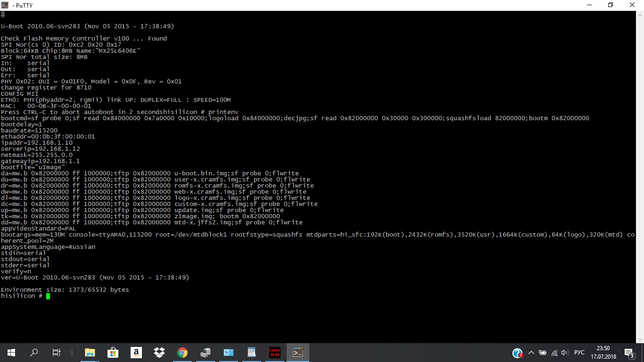The image size is (644, 362).
Task: Click the taskbar search magnifier
Action: click(x=34, y=353)
